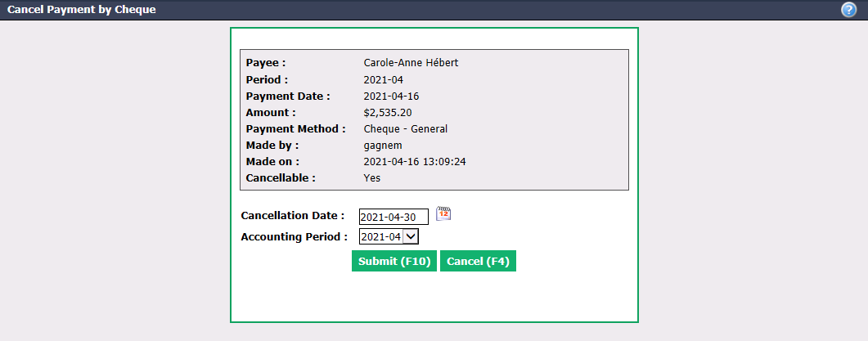Click the Cheque - General payment method text
The height and width of the screenshot is (341, 868).
click(x=406, y=129)
